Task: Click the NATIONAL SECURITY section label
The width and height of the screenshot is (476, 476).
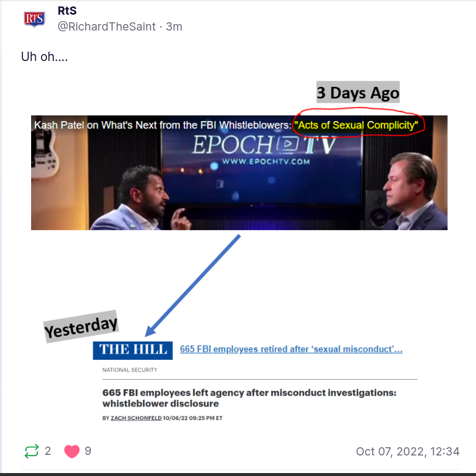Action: click(130, 370)
